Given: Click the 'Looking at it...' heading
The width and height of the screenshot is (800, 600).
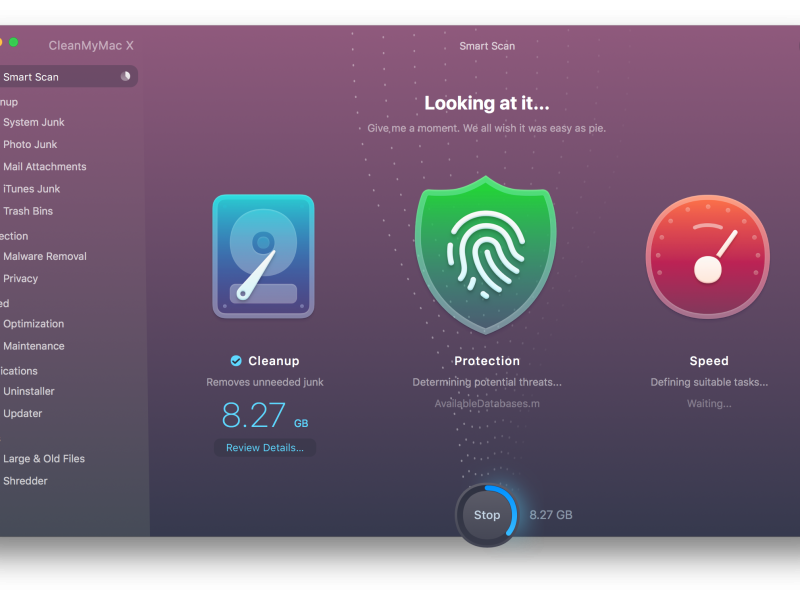Looking at the screenshot, I should [x=487, y=103].
